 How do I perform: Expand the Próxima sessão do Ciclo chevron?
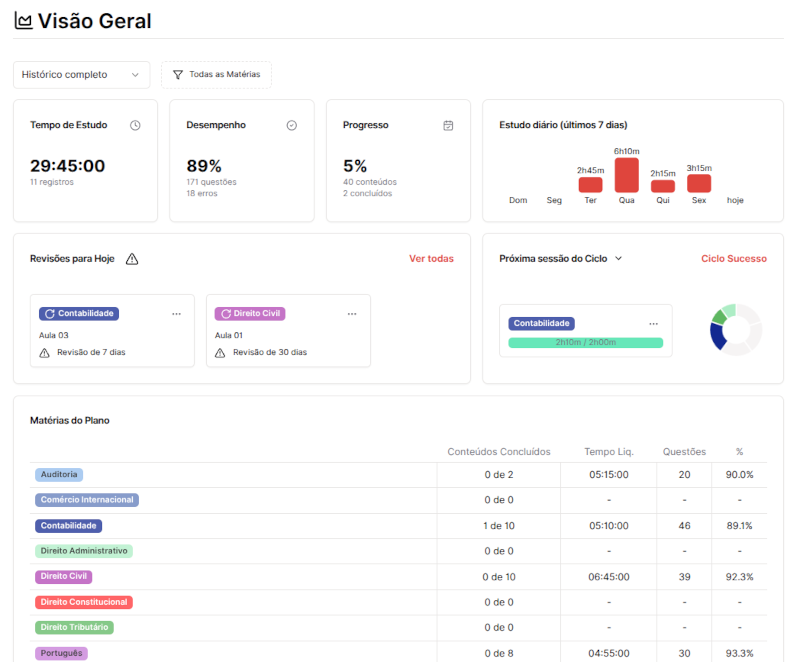coord(618,259)
